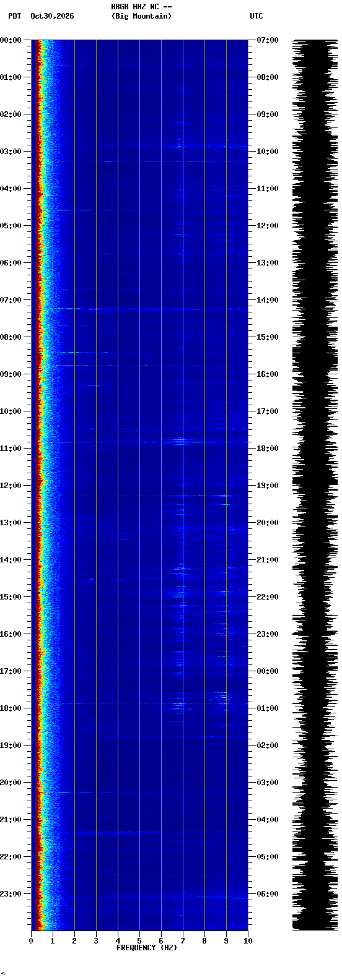Click the 08:00 UTC right-axis label

(267, 77)
